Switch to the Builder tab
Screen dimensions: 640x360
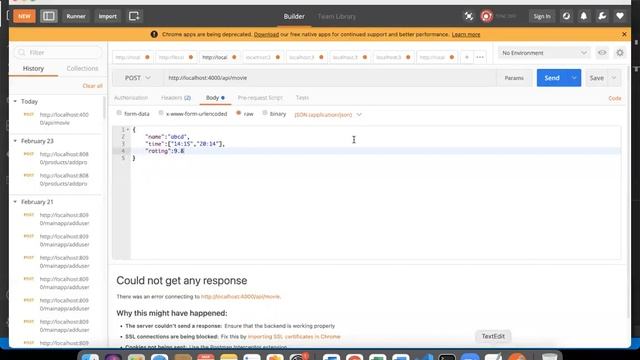coord(294,16)
